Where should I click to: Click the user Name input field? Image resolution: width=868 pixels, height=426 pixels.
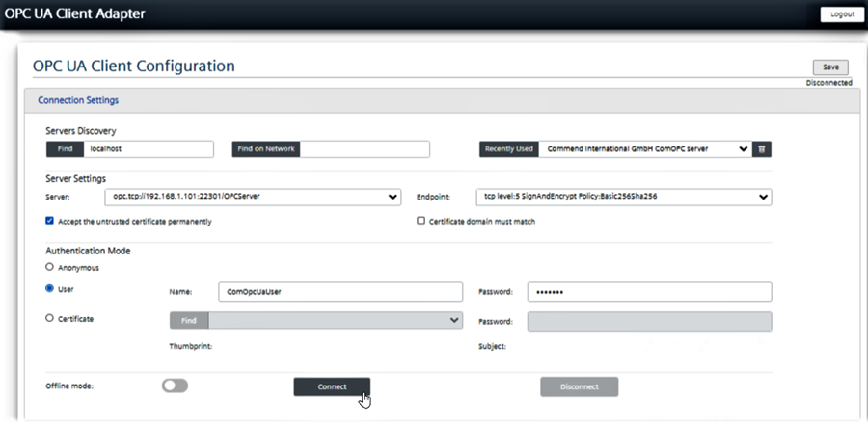coord(340,291)
